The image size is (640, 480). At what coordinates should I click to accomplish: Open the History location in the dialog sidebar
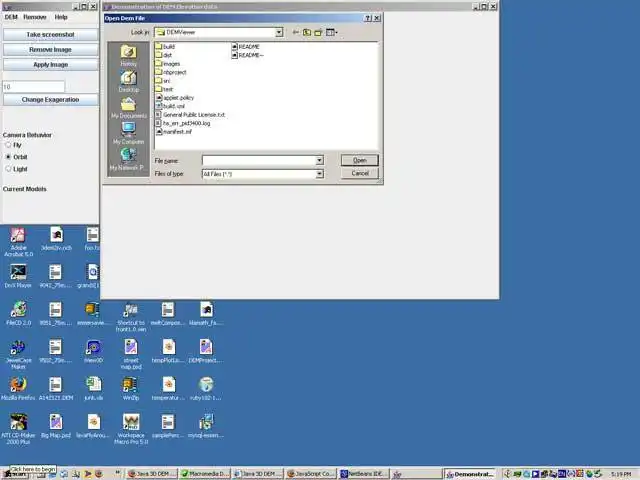[128, 56]
